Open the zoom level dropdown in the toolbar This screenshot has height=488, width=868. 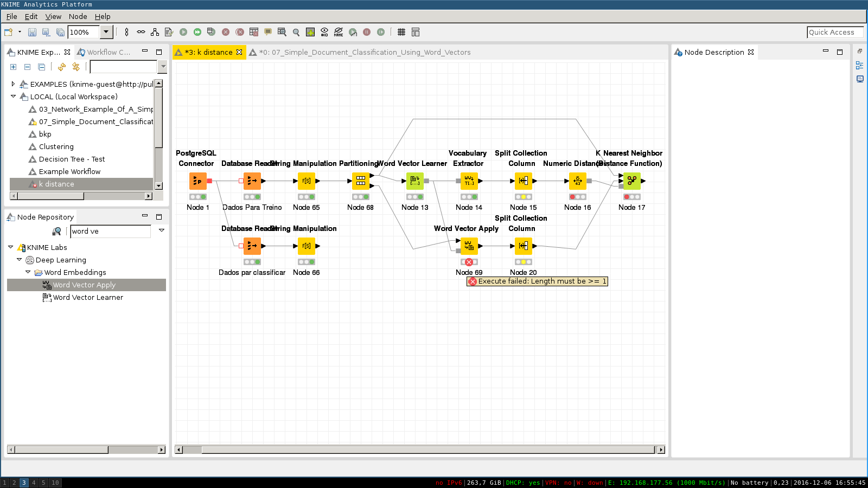pyautogui.click(x=106, y=32)
